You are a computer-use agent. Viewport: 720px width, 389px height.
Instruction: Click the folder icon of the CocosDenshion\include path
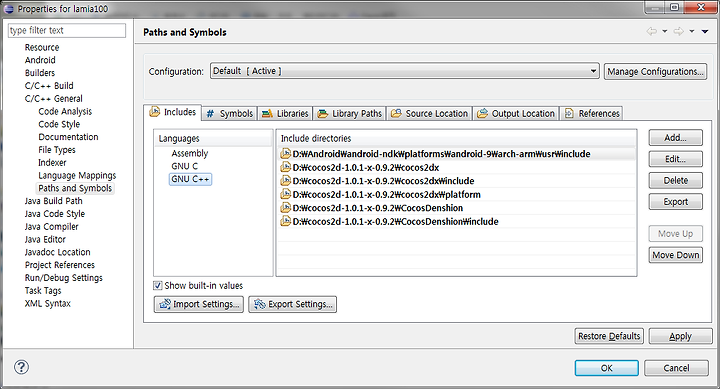pyautogui.click(x=286, y=221)
